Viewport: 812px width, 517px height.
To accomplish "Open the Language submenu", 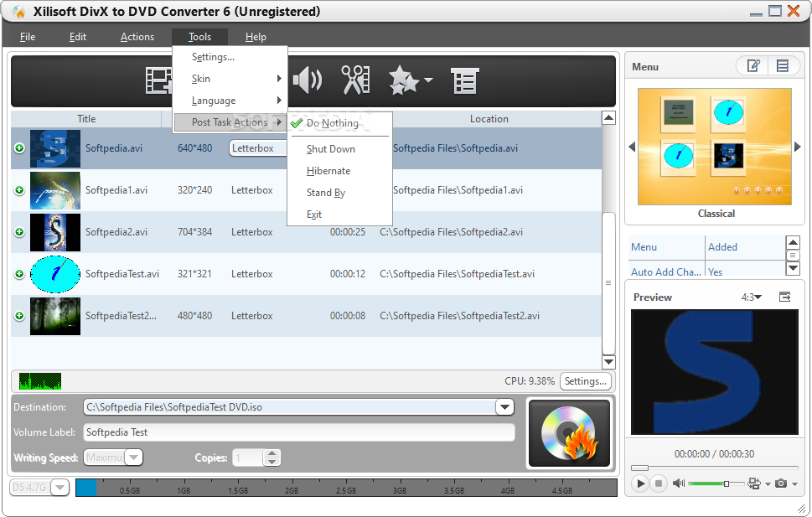I will pyautogui.click(x=230, y=101).
